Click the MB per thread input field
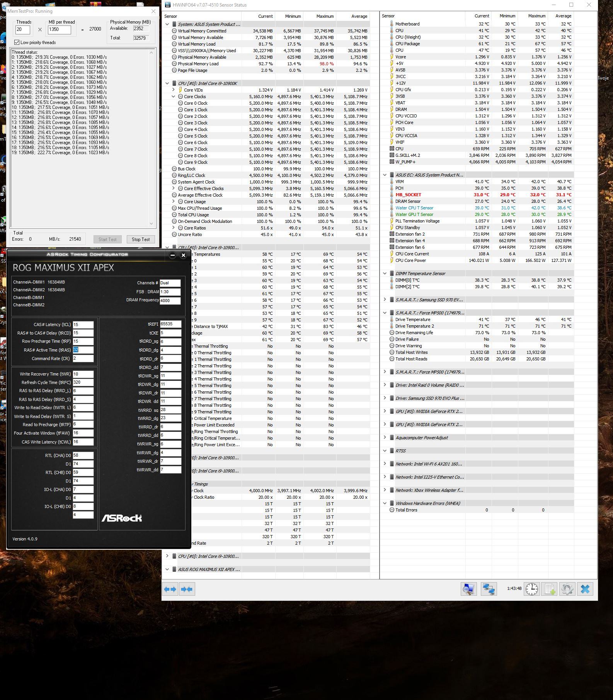 pos(59,30)
